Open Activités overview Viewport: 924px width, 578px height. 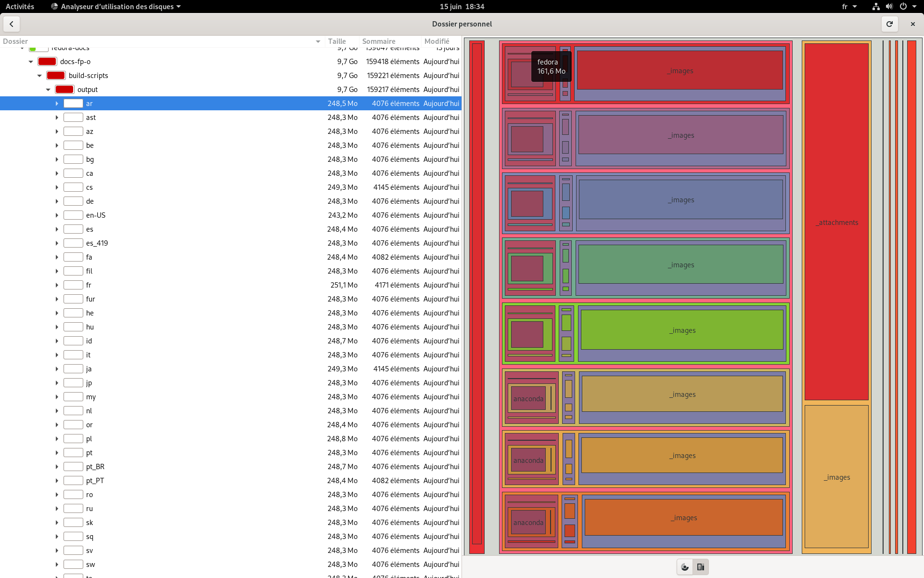(x=20, y=7)
